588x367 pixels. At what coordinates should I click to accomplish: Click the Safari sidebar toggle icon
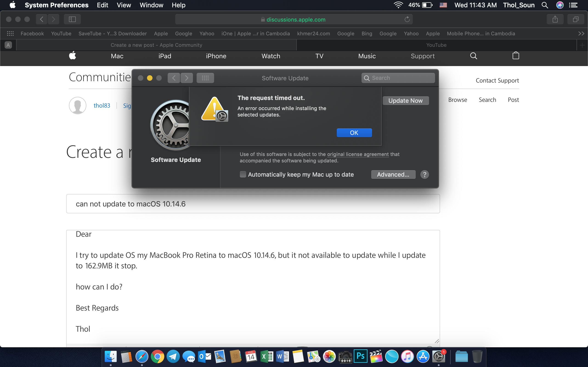[x=72, y=19]
